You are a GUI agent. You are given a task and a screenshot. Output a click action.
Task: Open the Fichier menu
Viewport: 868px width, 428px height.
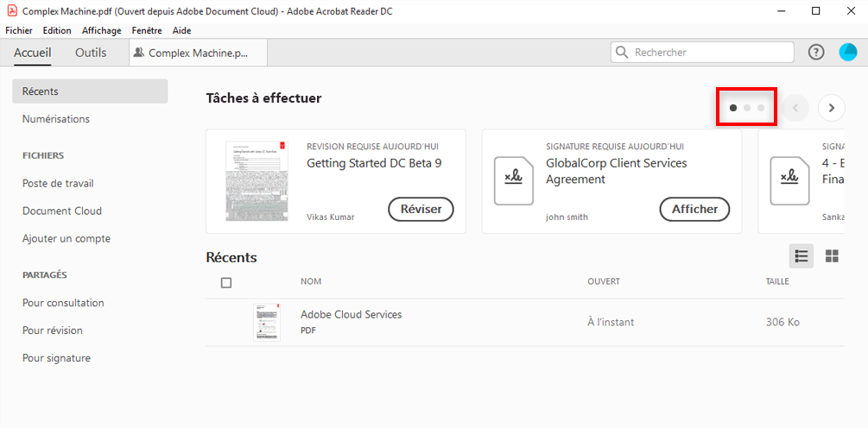pyautogui.click(x=18, y=30)
